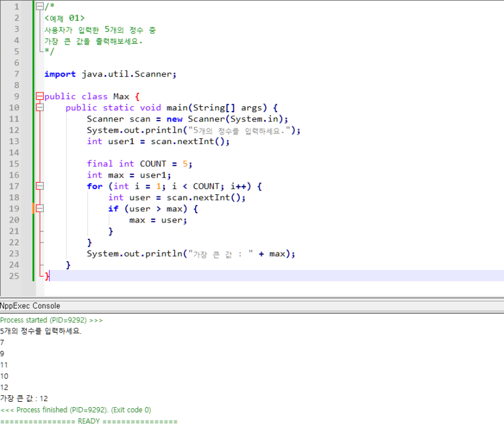Click the class name 'Max' on line 9
The image size is (504, 439).
(121, 97)
